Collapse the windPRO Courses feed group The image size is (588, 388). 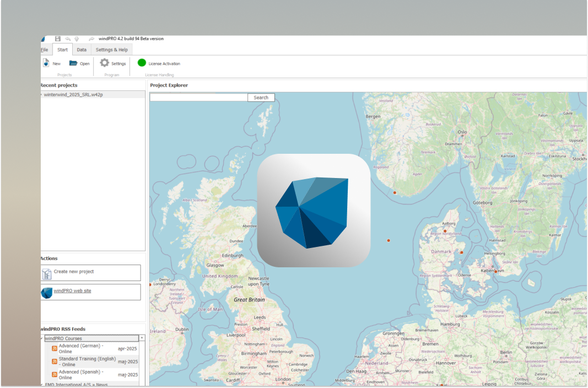pyautogui.click(x=41, y=338)
